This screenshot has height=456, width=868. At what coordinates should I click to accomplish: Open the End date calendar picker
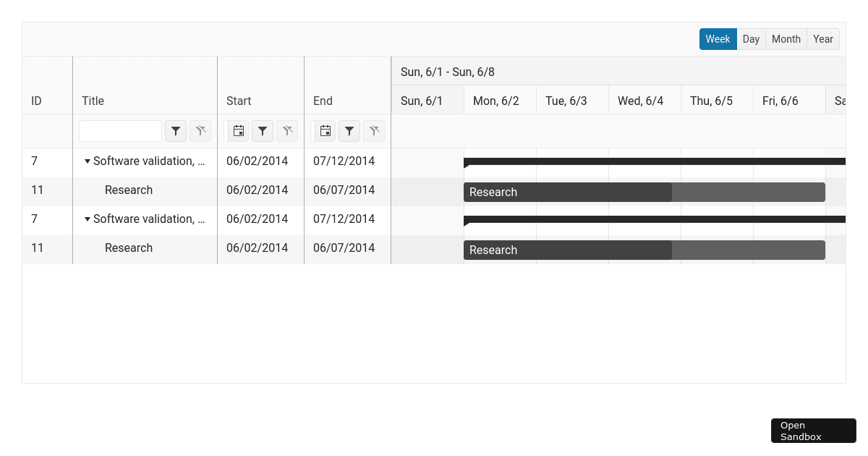325,131
